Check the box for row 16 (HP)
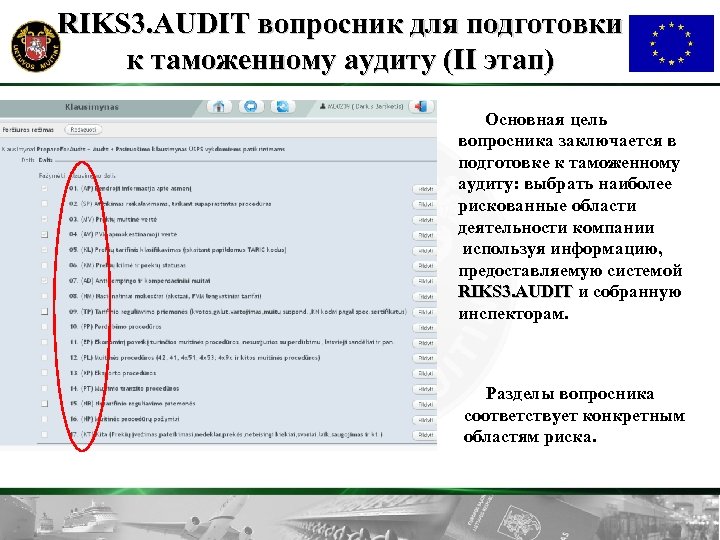 (45, 419)
